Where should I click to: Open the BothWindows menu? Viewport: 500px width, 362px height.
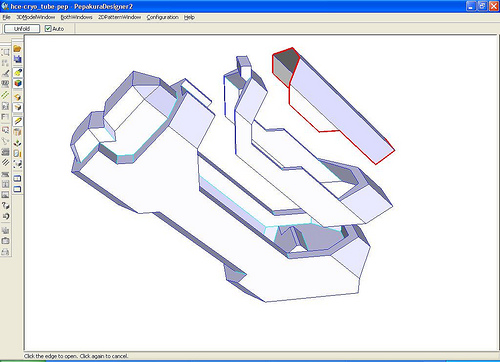coord(76,17)
